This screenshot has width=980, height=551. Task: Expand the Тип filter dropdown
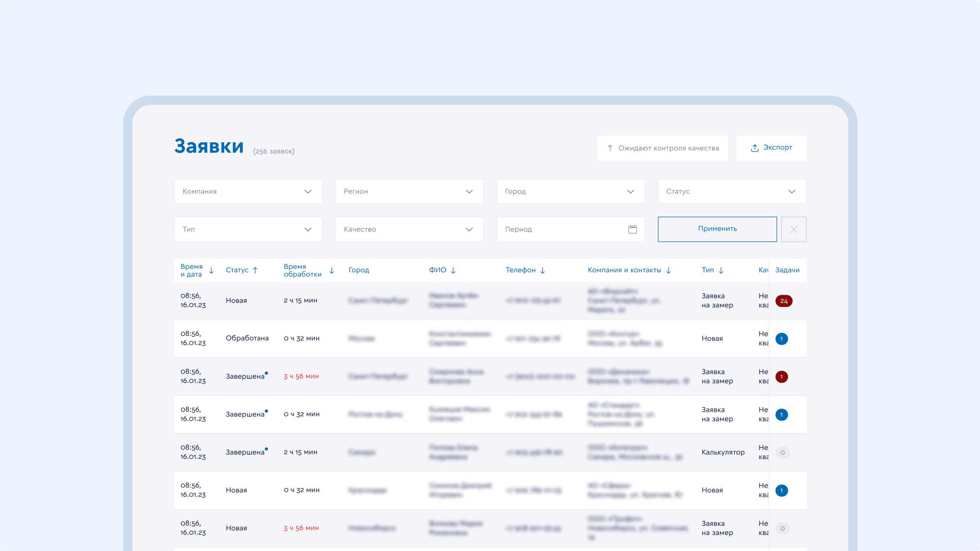pyautogui.click(x=248, y=229)
